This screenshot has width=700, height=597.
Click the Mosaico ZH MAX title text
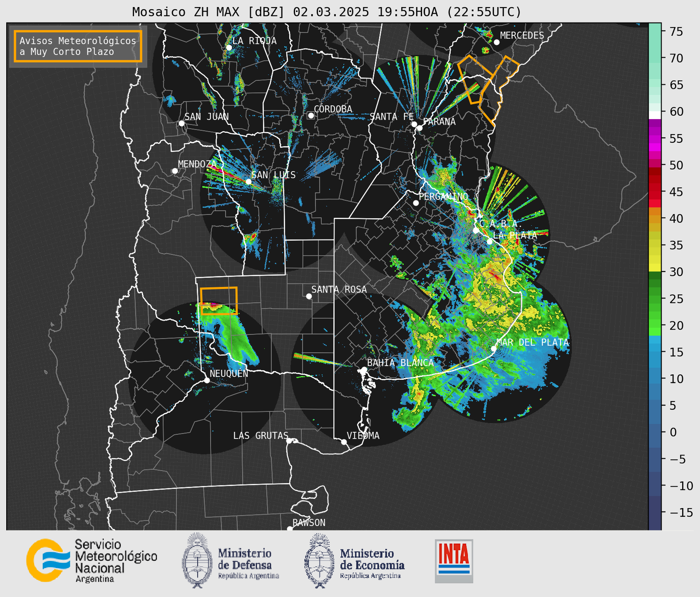[327, 12]
